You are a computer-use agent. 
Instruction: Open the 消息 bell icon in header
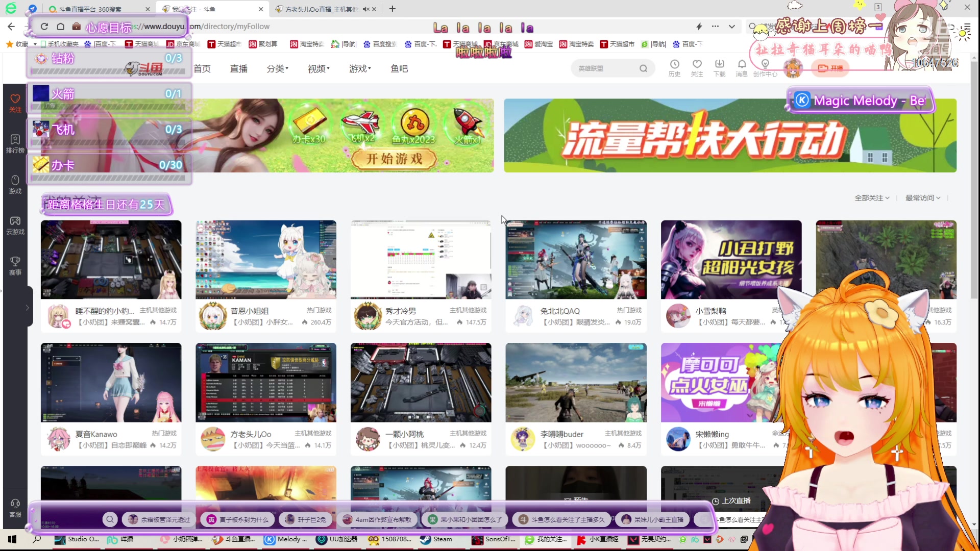pyautogui.click(x=742, y=68)
